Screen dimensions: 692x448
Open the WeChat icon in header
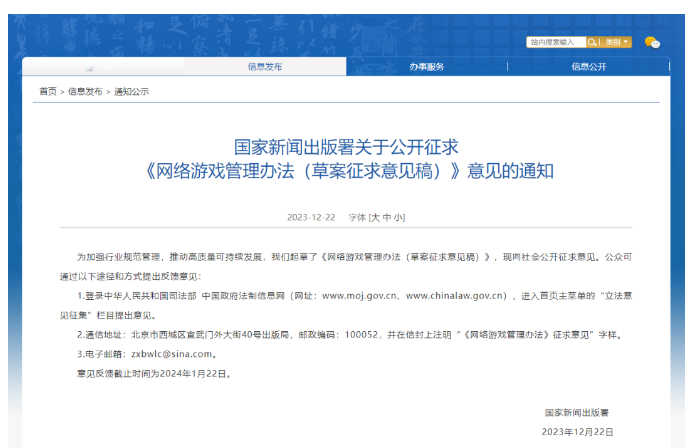pos(652,42)
